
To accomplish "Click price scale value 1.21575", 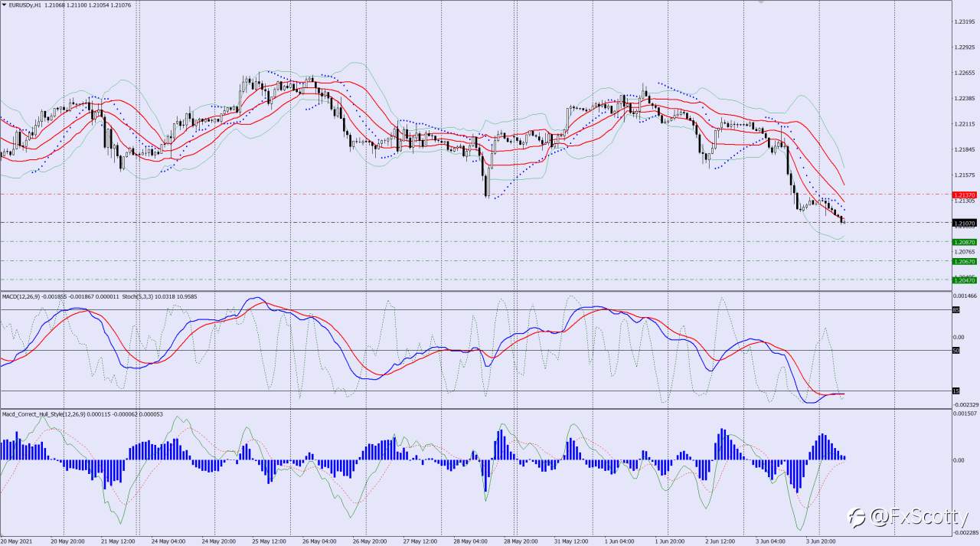I will (965, 175).
